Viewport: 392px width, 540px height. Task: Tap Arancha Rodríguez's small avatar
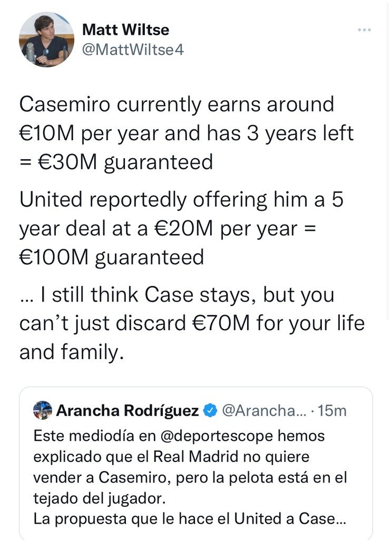(42, 410)
